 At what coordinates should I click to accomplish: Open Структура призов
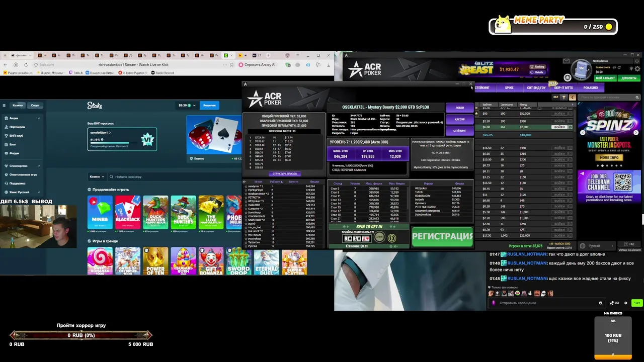click(284, 174)
